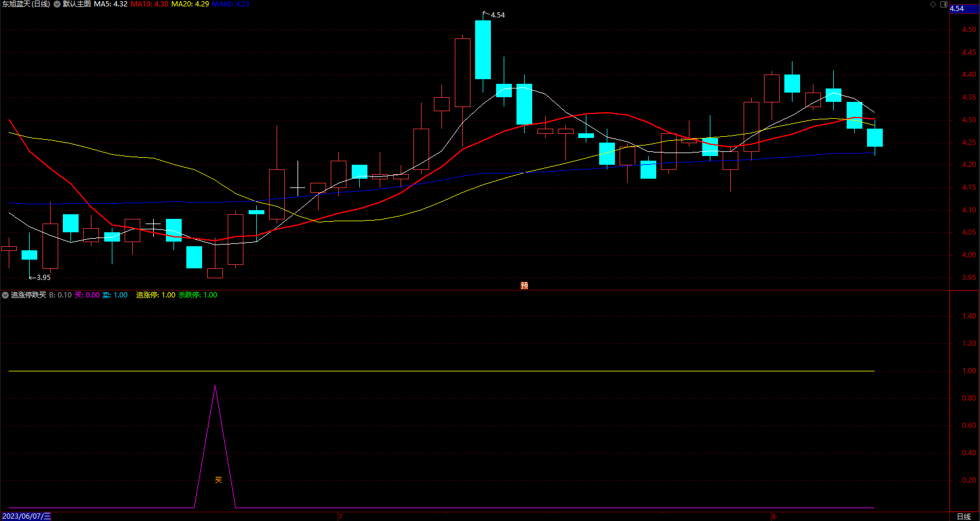The width and height of the screenshot is (980, 521).
Task: Select the MA10: 4.30 indicator label
Action: tap(150, 4)
